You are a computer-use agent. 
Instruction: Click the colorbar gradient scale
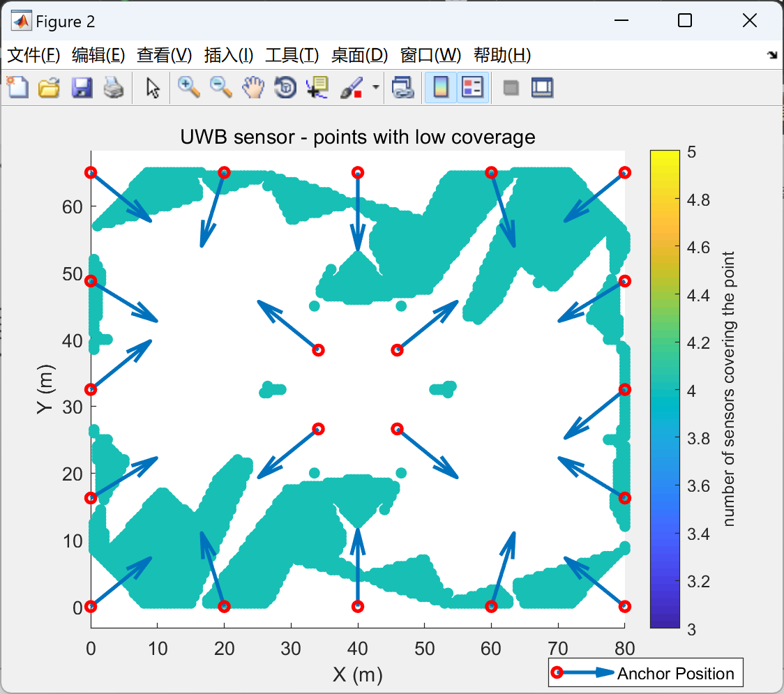663,391
